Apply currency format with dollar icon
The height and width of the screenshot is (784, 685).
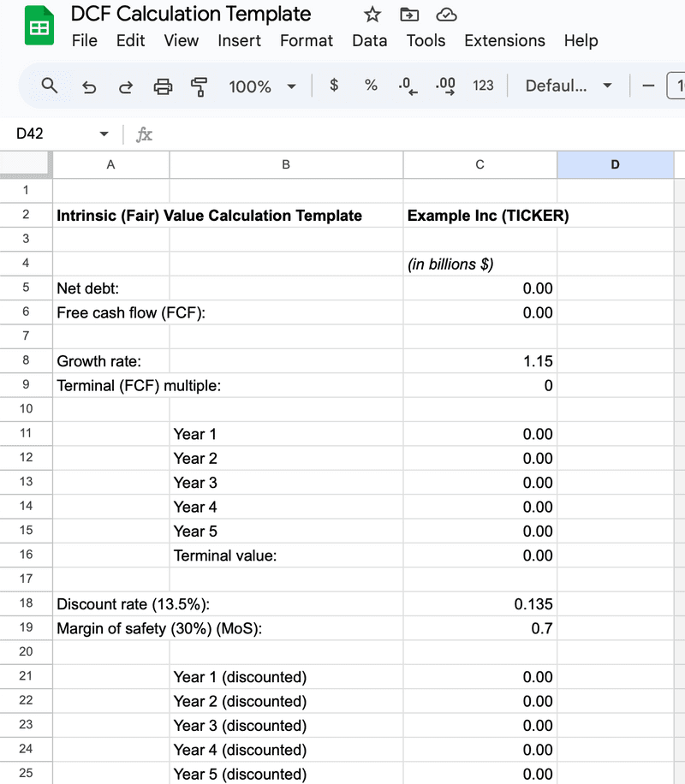coord(334,86)
